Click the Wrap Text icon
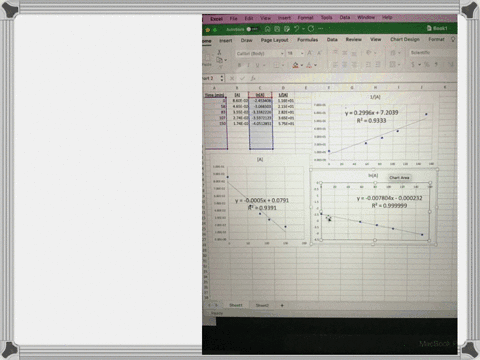The height and width of the screenshot is (360, 480). coord(393,53)
